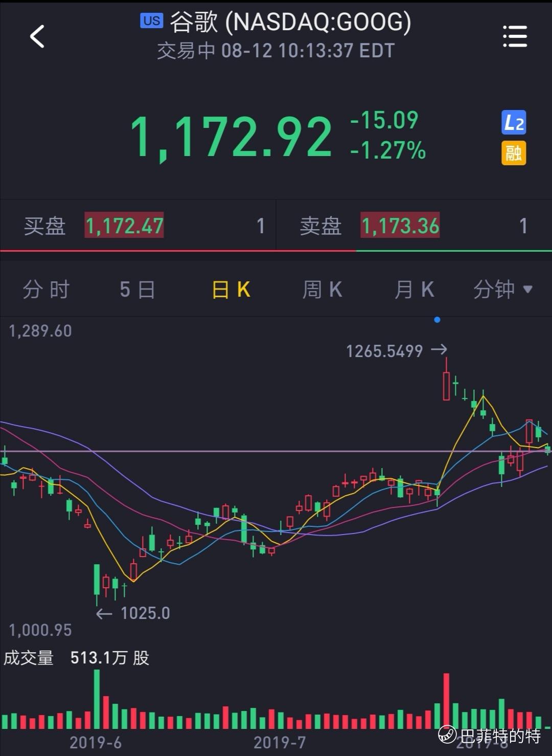
Task: Select the 日K daily candlestick tab
Action: [231, 290]
